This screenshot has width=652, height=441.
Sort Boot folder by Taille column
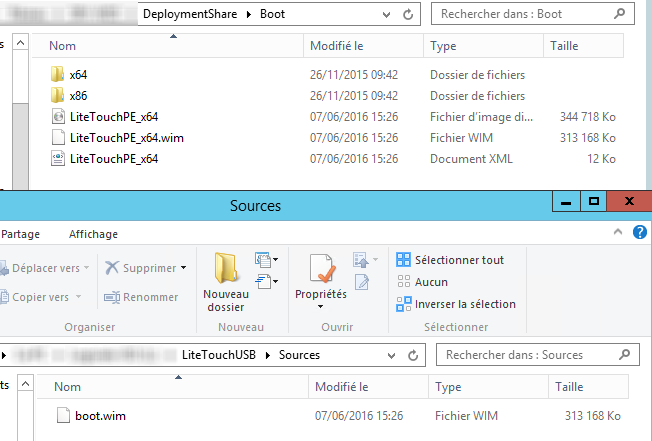click(564, 46)
